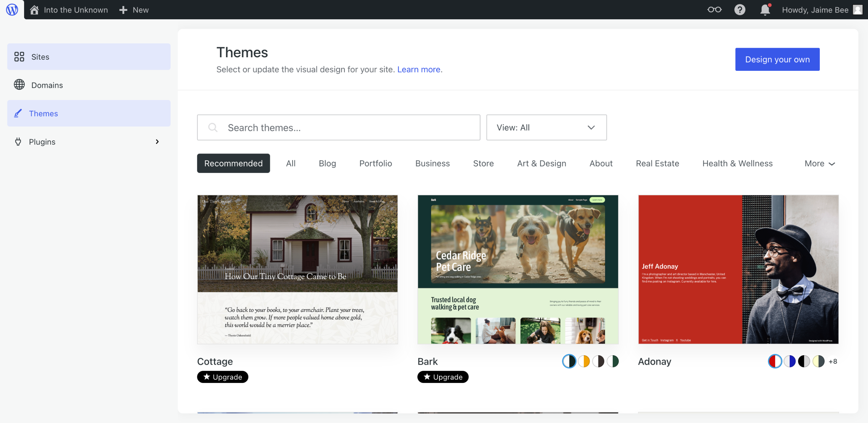Screen dimensions: 868x423
Task: Click the plus New button
Action: click(134, 10)
